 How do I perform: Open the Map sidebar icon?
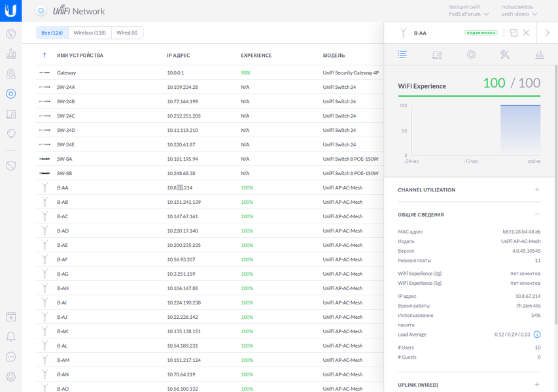(x=10, y=74)
